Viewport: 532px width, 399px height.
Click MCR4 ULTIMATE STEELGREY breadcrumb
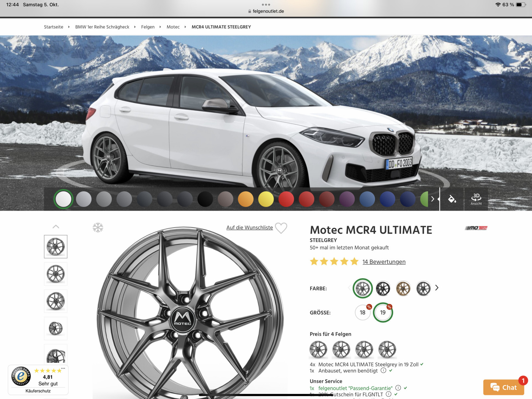click(x=221, y=27)
